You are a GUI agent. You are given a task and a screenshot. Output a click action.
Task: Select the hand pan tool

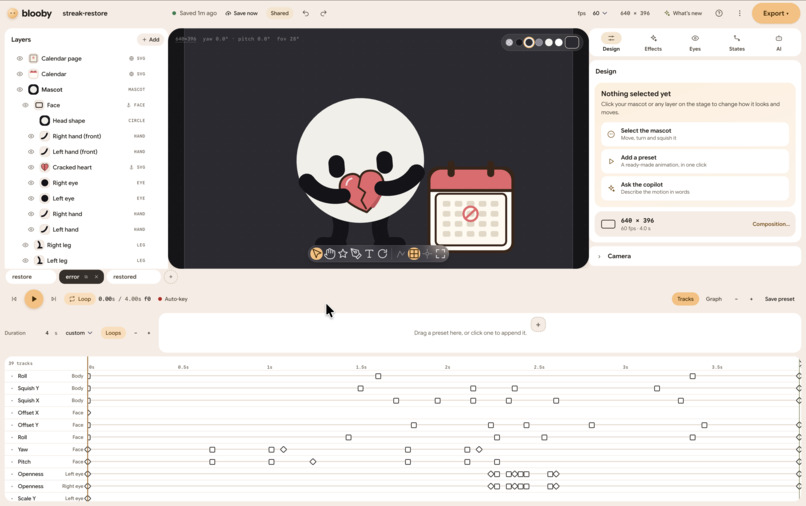coord(329,254)
